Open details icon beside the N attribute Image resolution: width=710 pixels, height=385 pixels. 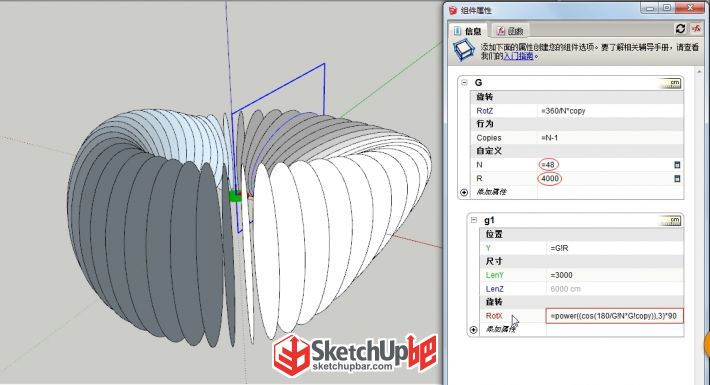[x=677, y=165]
